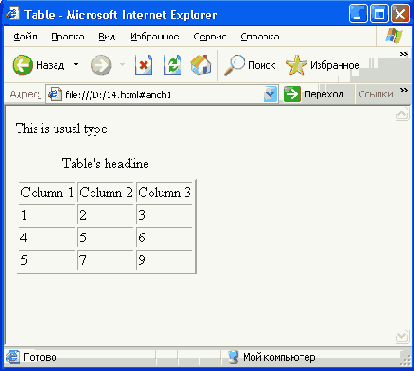414x371 pixels.
Task: Click the green Back arrow icon
Action: pos(23,65)
